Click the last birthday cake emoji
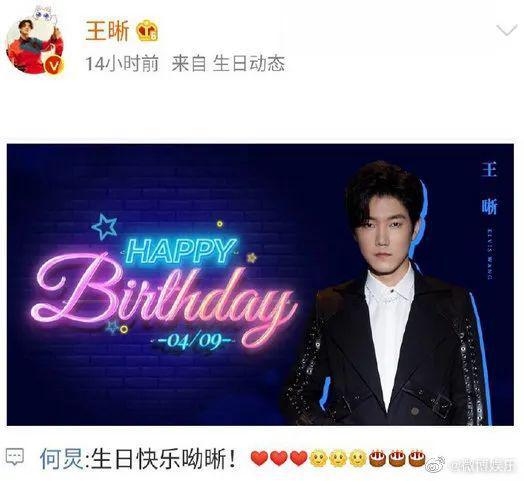Screen dimensions: 524x481 tap(417, 459)
